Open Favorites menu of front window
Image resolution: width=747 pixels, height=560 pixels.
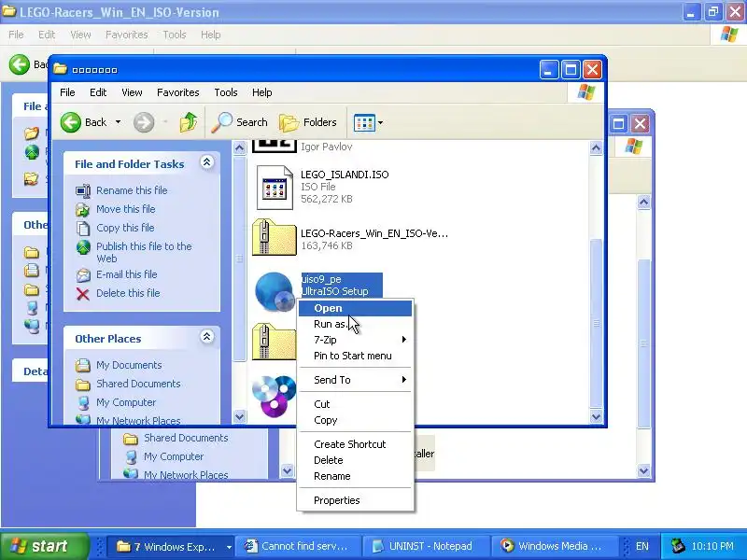[178, 92]
